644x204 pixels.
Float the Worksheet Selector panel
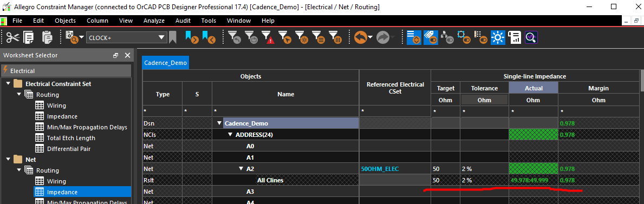point(116,55)
